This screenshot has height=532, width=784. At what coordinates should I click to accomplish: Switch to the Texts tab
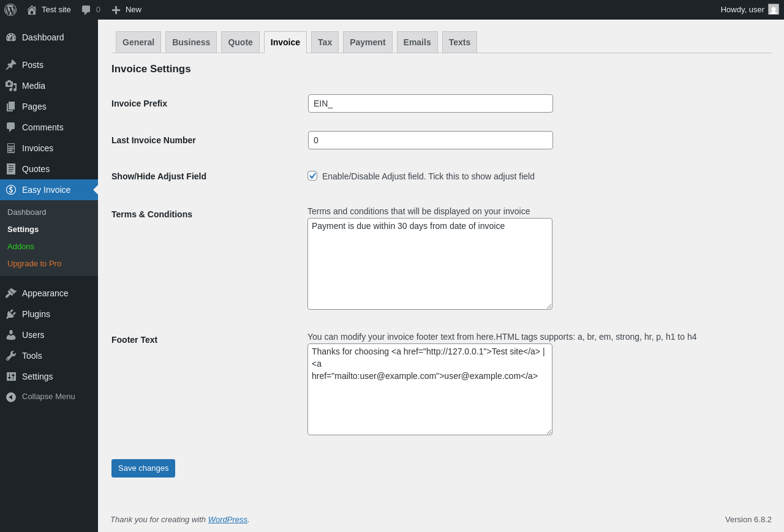pyautogui.click(x=459, y=42)
